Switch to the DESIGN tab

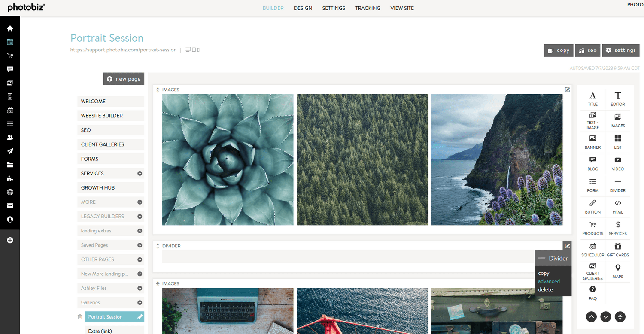[303, 8]
